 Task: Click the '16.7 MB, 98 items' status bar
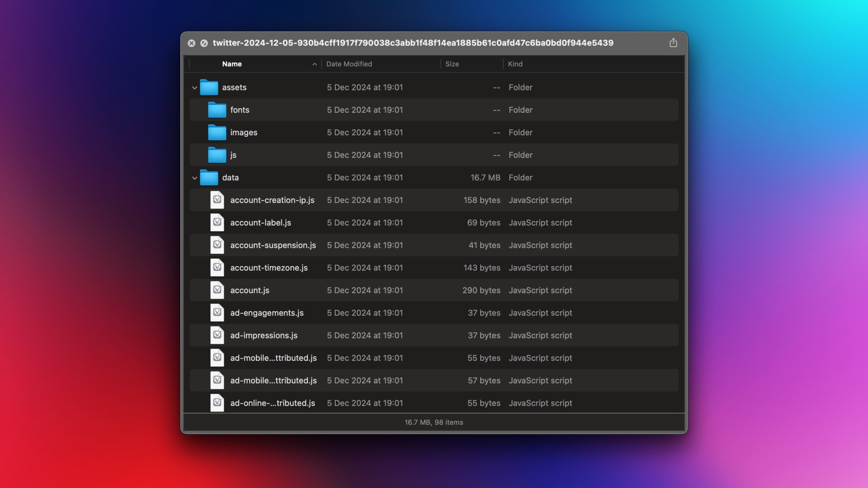434,422
